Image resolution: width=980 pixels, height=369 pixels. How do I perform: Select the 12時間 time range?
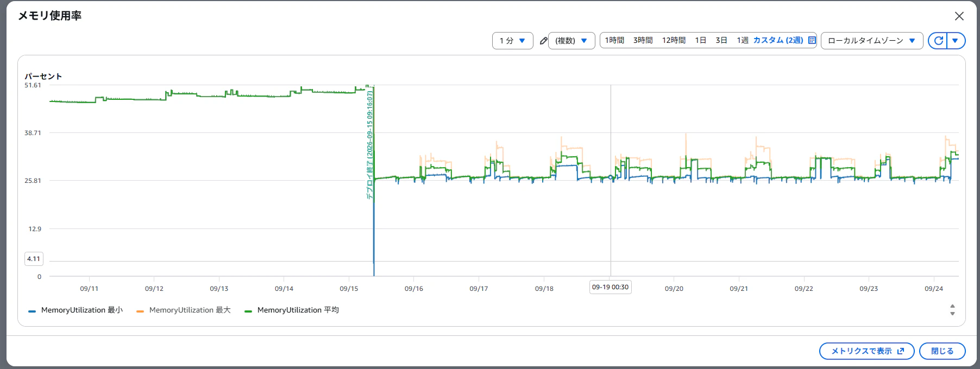tap(674, 40)
